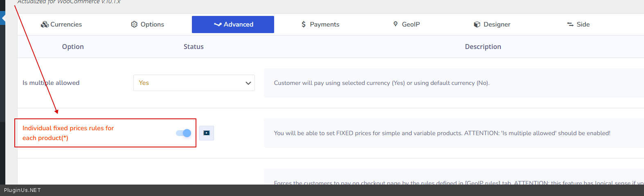Click the Status column header
This screenshot has width=644, height=196.
tap(194, 47)
